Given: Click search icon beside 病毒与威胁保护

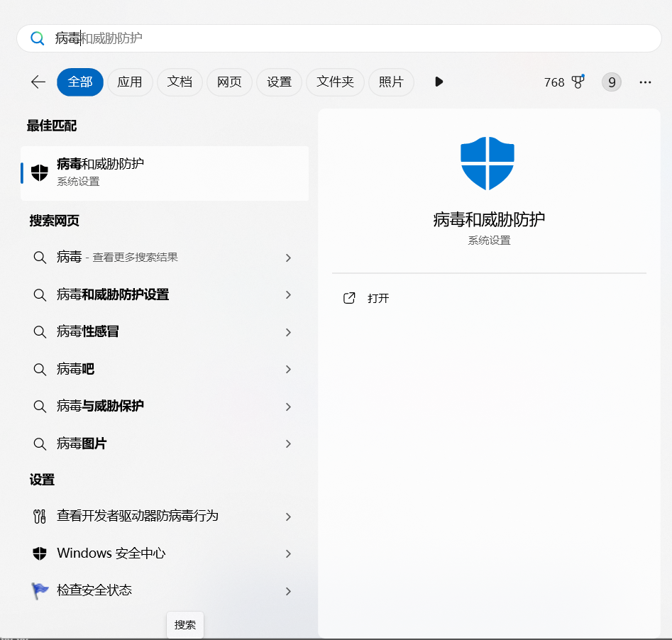Looking at the screenshot, I should point(40,407).
